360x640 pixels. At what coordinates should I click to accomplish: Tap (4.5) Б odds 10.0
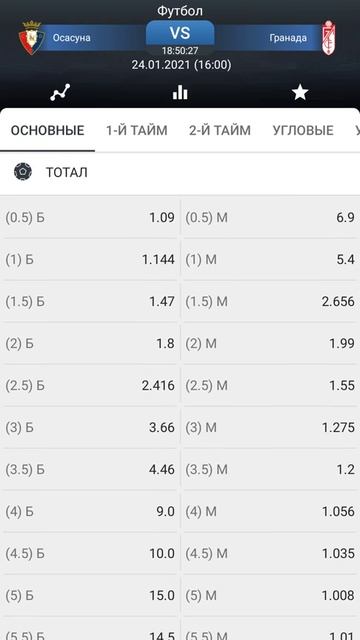click(x=90, y=553)
